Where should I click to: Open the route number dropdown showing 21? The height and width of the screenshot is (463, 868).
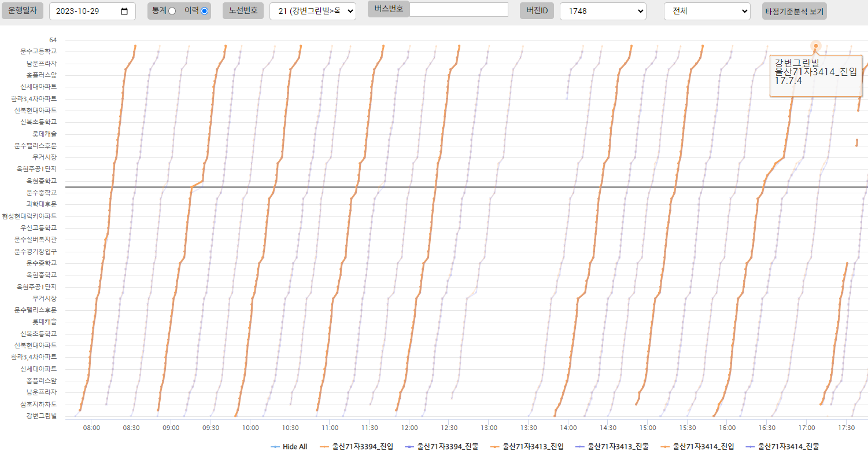pyautogui.click(x=312, y=11)
